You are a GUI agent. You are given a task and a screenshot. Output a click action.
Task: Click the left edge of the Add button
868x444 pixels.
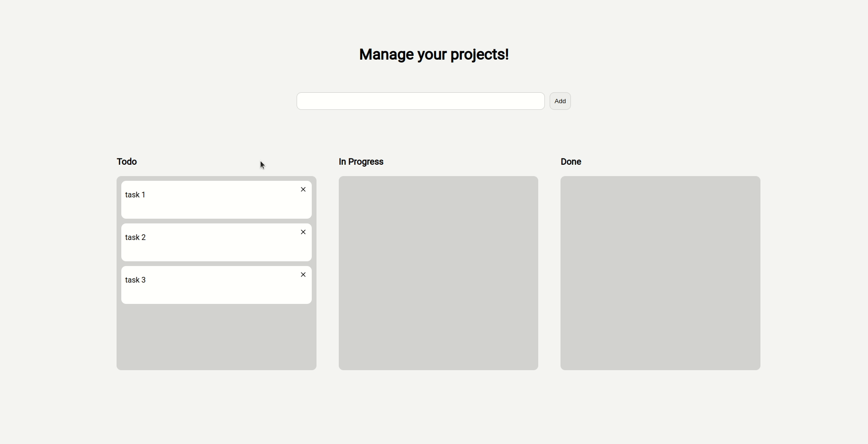(552, 101)
